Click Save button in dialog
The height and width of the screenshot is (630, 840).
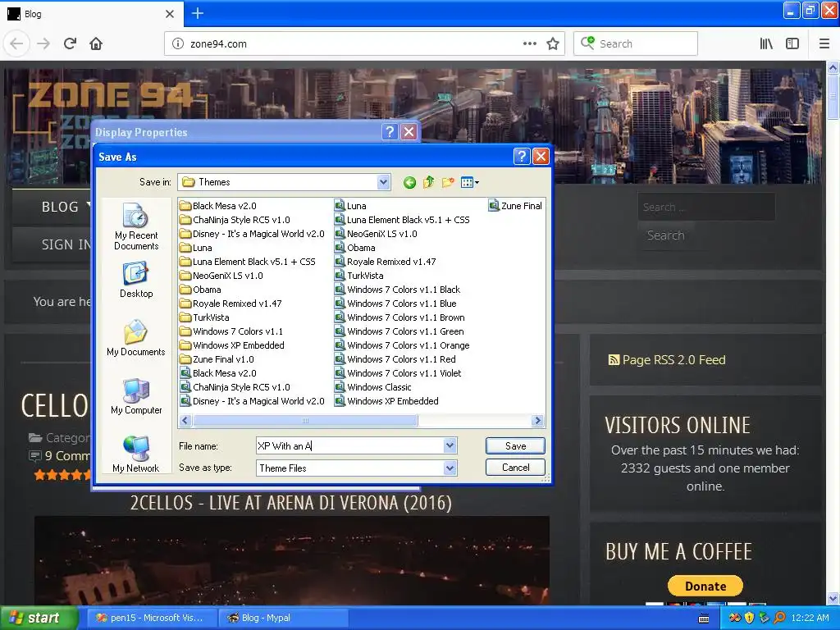pos(515,445)
